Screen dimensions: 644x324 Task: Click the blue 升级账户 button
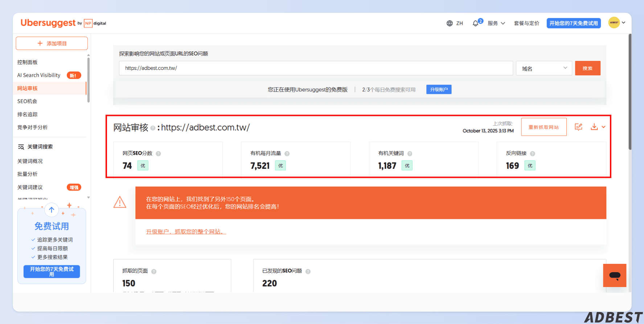pyautogui.click(x=439, y=90)
